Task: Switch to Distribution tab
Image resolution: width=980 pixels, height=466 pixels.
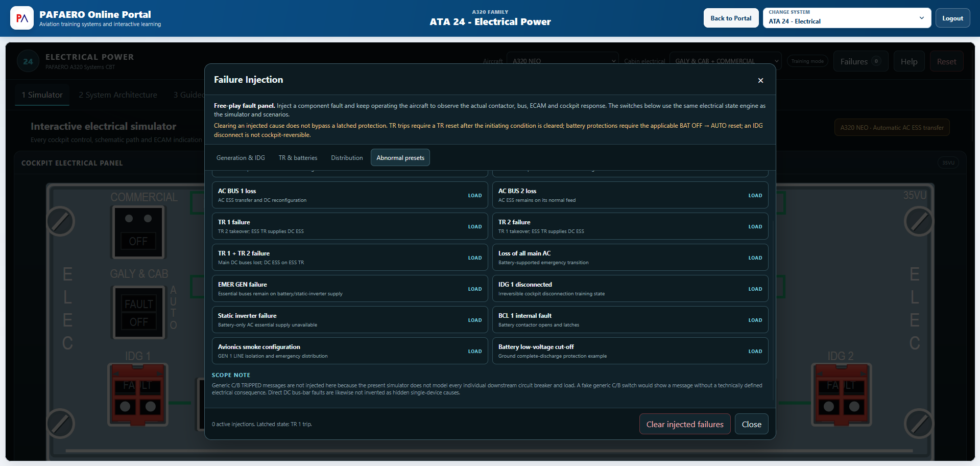Action: [x=347, y=158]
